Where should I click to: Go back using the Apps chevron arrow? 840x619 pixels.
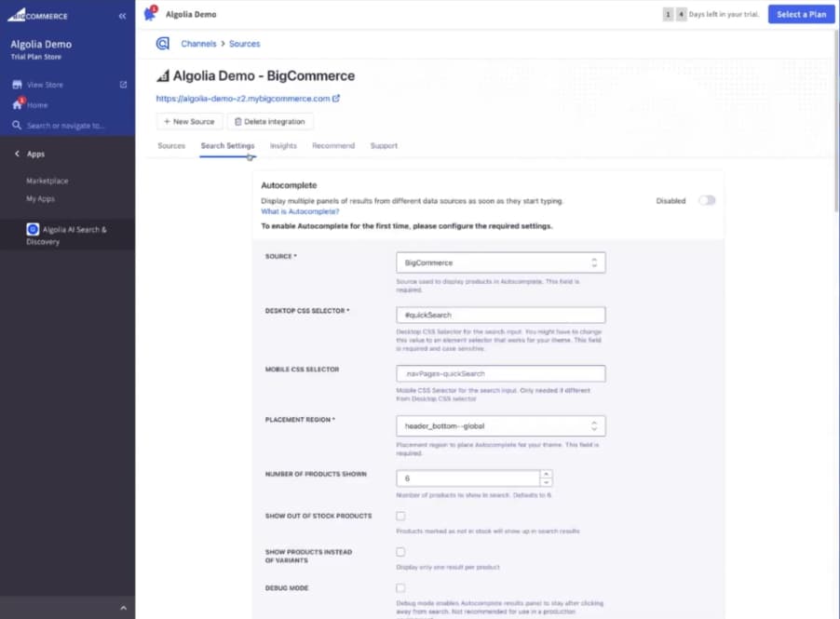(x=17, y=154)
